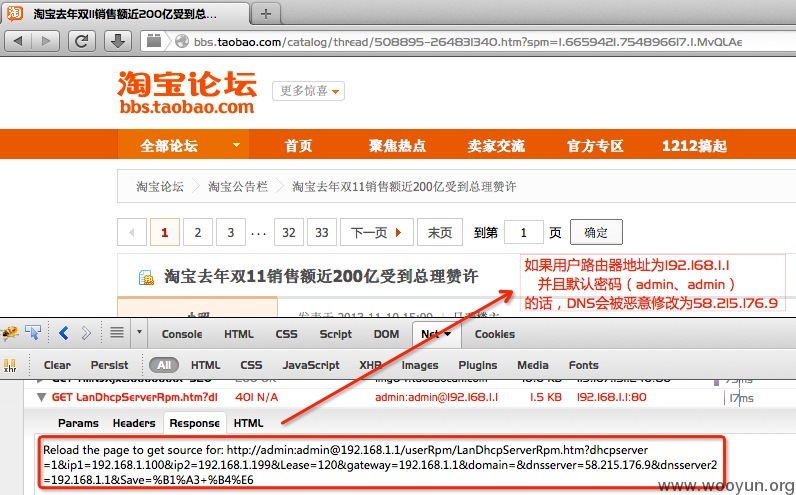Click the 确定 confirm button
Viewport: 796px width, 495px height.
point(596,233)
